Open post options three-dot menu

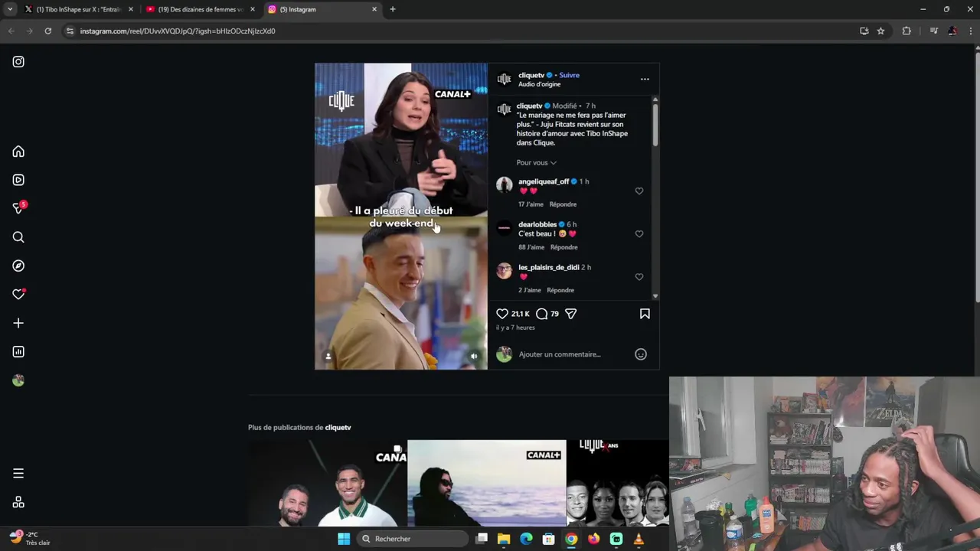pyautogui.click(x=645, y=79)
